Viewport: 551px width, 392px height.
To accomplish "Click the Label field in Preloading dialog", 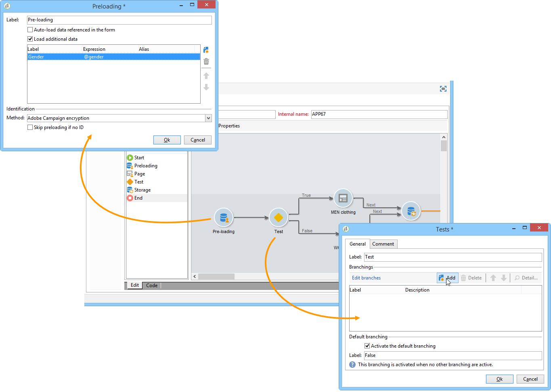I will 119,20.
